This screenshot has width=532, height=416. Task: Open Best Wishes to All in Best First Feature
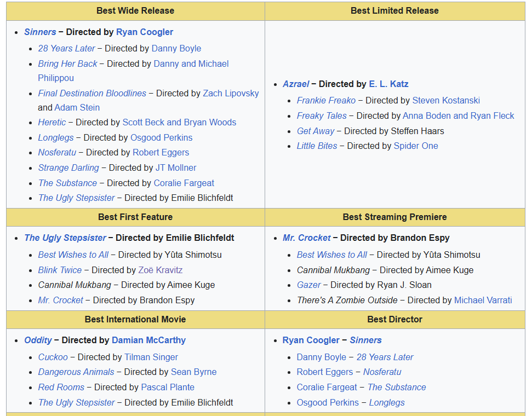coord(73,255)
